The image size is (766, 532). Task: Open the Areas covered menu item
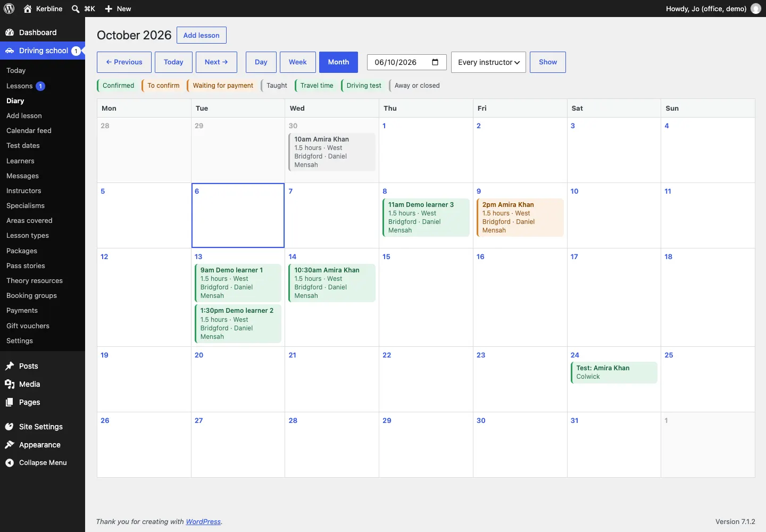(x=29, y=221)
